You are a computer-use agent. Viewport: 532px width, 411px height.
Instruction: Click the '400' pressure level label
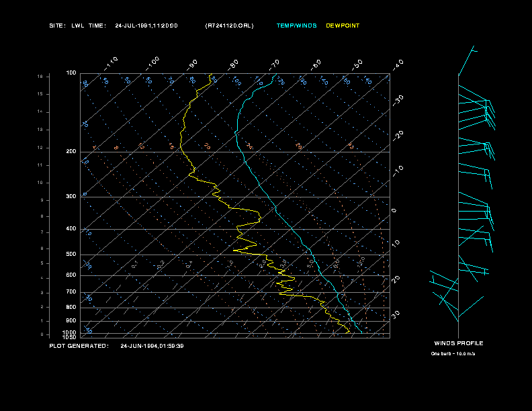pyautogui.click(x=71, y=229)
